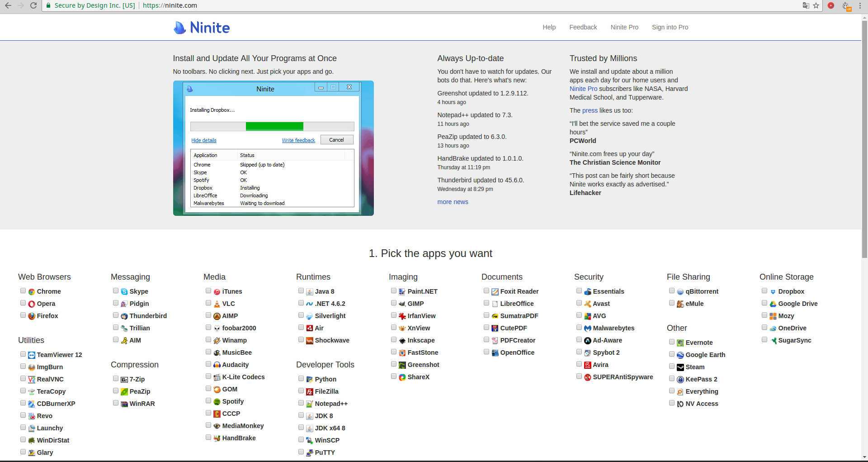Click the Inkscape app icon

point(402,341)
